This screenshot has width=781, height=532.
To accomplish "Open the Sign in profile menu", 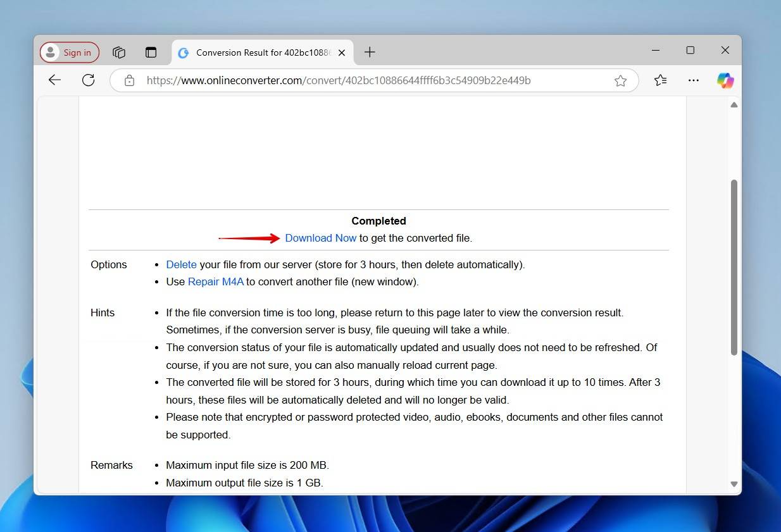I will 69,53.
